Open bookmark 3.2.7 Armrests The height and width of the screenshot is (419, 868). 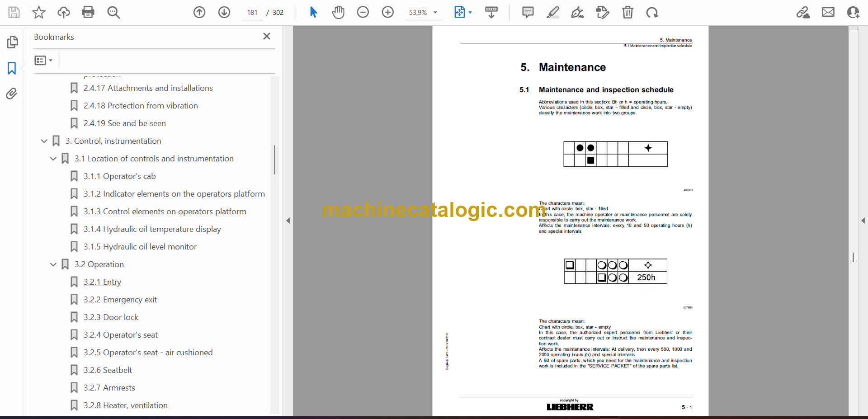[109, 388]
